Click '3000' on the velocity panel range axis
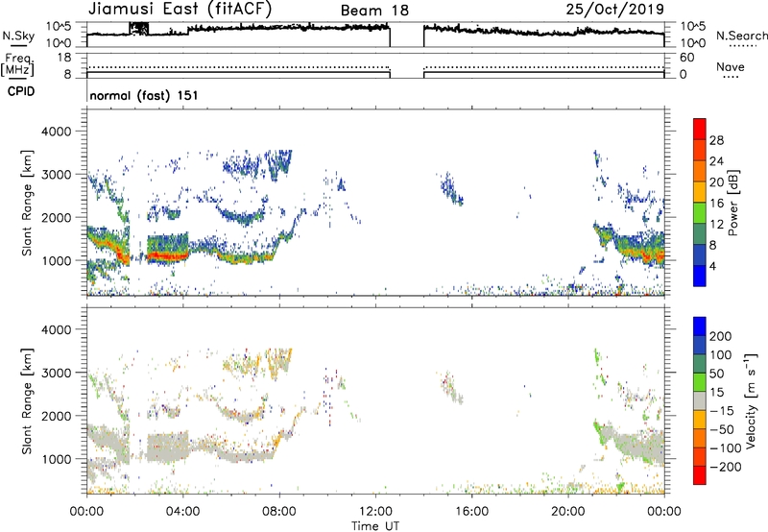768x532 pixels. point(57,373)
